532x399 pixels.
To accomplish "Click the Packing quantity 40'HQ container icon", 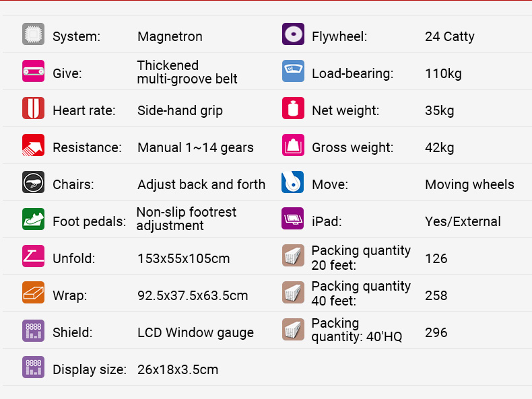I will (x=293, y=329).
